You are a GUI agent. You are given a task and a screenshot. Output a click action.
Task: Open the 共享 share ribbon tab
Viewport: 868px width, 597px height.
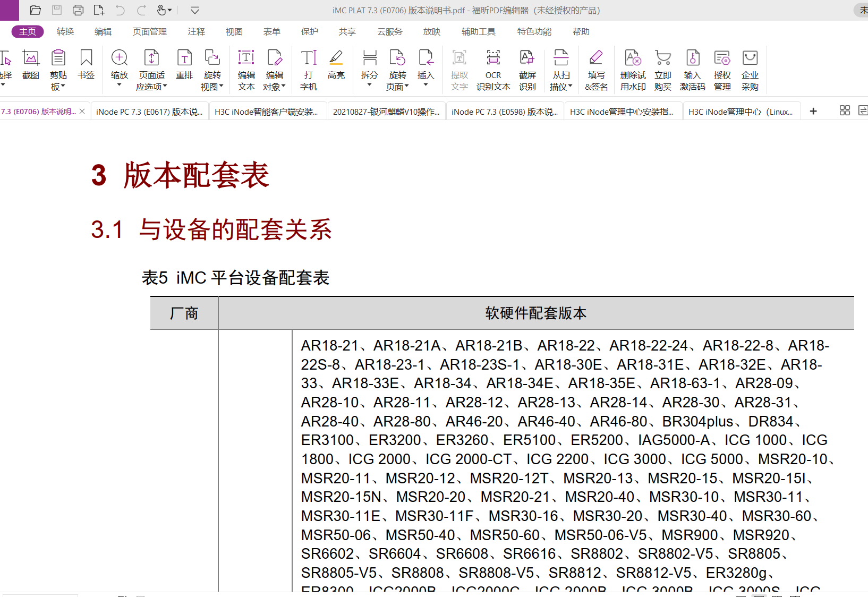(x=347, y=32)
